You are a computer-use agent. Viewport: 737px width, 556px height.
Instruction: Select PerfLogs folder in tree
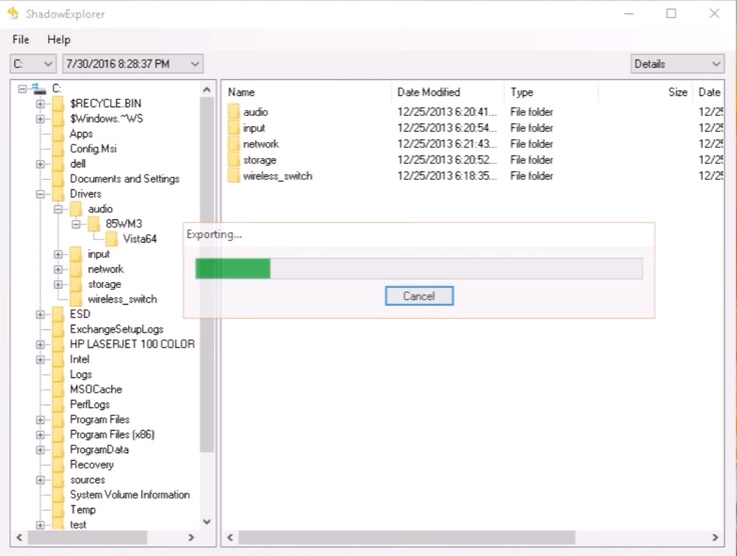(x=90, y=404)
